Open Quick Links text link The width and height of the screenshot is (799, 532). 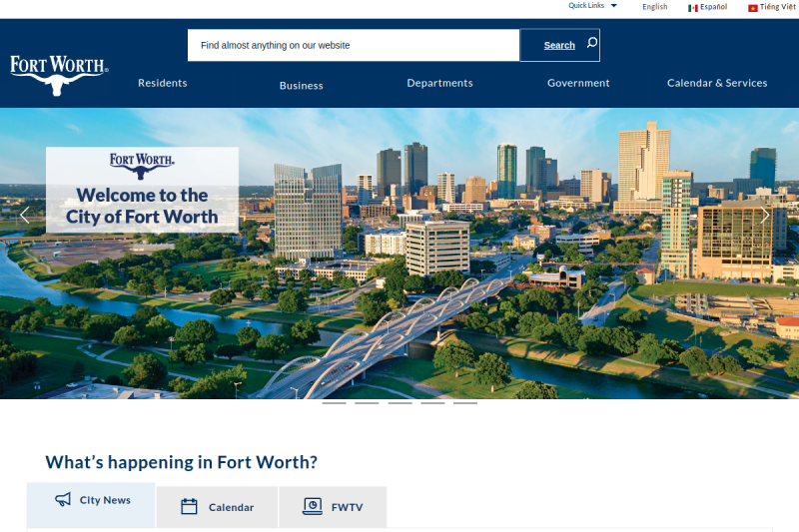586,6
